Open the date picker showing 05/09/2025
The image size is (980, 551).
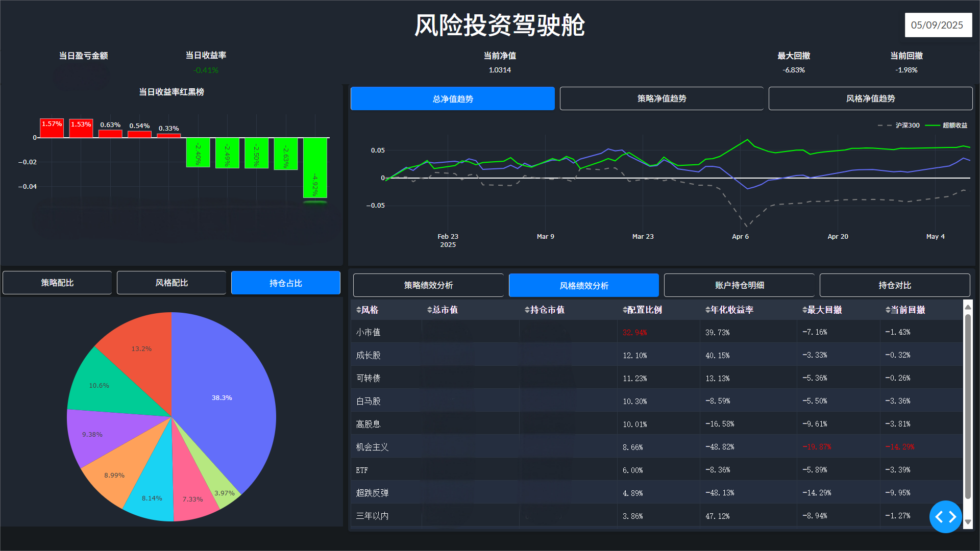click(938, 25)
